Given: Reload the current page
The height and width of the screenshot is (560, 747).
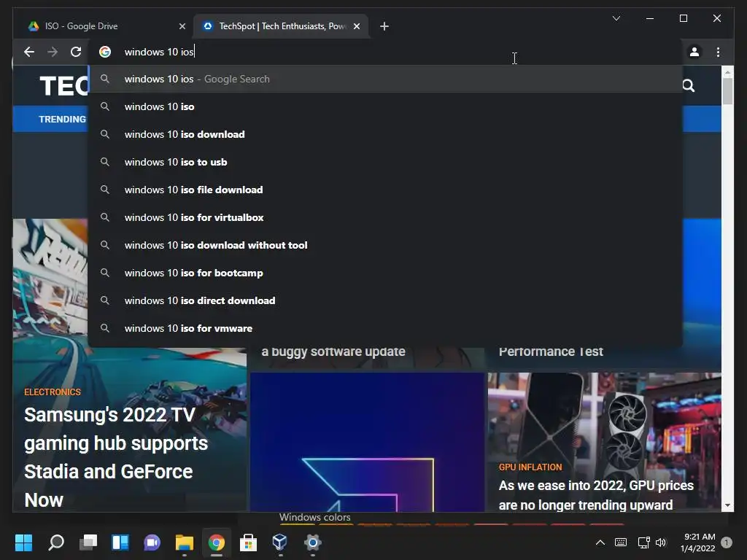Looking at the screenshot, I should coord(76,52).
